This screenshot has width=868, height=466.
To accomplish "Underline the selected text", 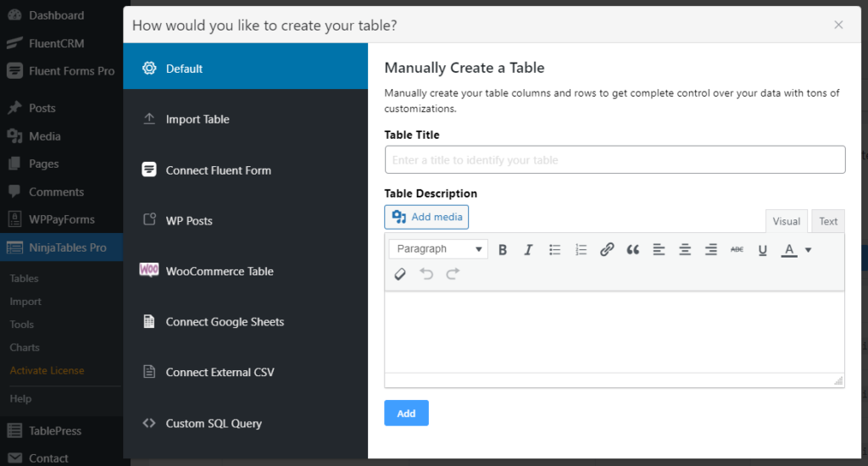I will click(762, 249).
